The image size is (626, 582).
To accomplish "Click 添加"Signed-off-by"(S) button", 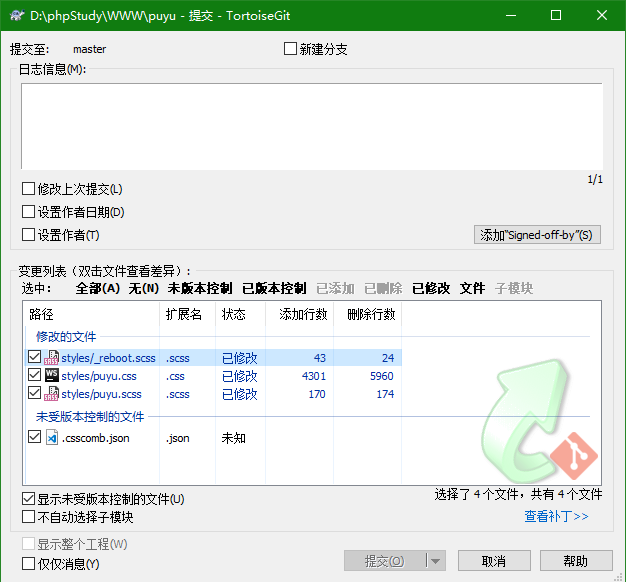I will point(537,235).
